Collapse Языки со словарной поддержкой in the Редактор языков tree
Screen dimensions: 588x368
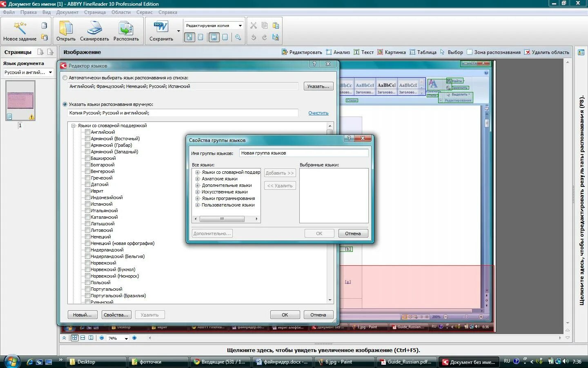click(x=73, y=126)
